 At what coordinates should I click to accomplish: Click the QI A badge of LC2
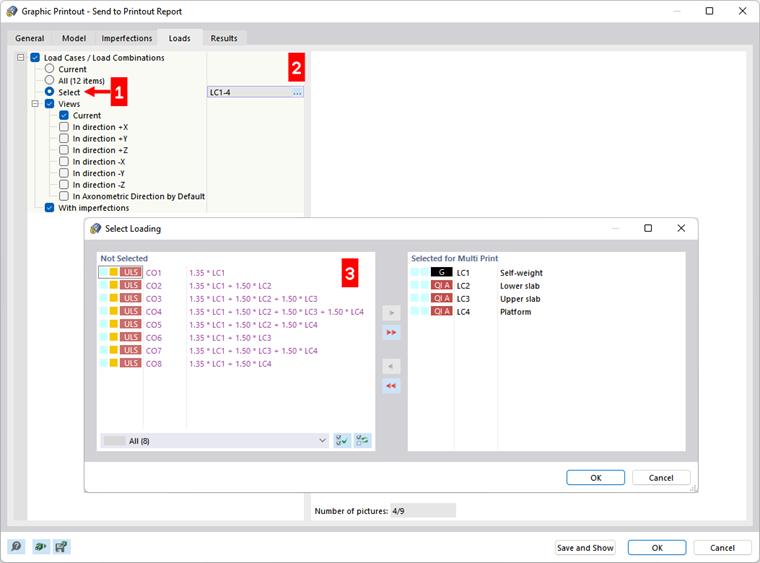point(442,285)
